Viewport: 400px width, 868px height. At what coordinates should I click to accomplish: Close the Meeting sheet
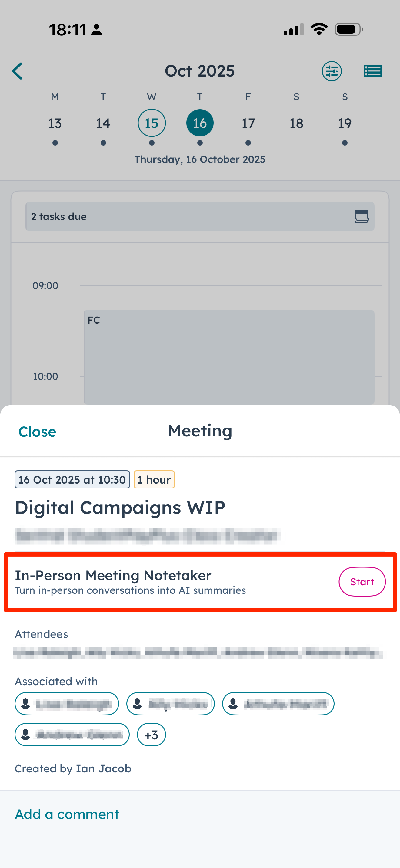(37, 432)
